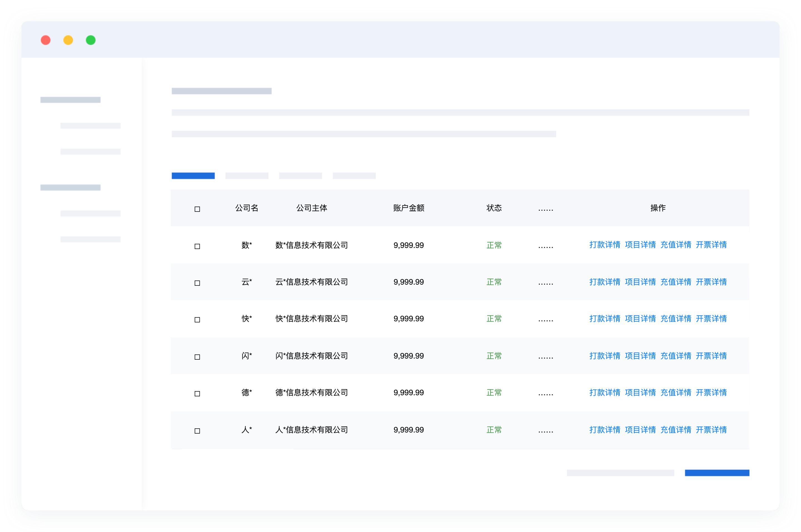
Task: Tick the checkbox for 闪* company
Action: [197, 357]
